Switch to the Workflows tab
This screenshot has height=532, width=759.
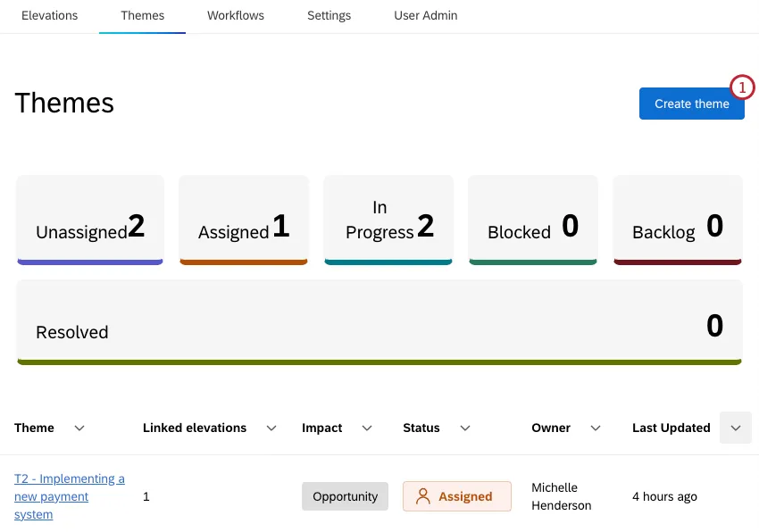[x=235, y=15]
